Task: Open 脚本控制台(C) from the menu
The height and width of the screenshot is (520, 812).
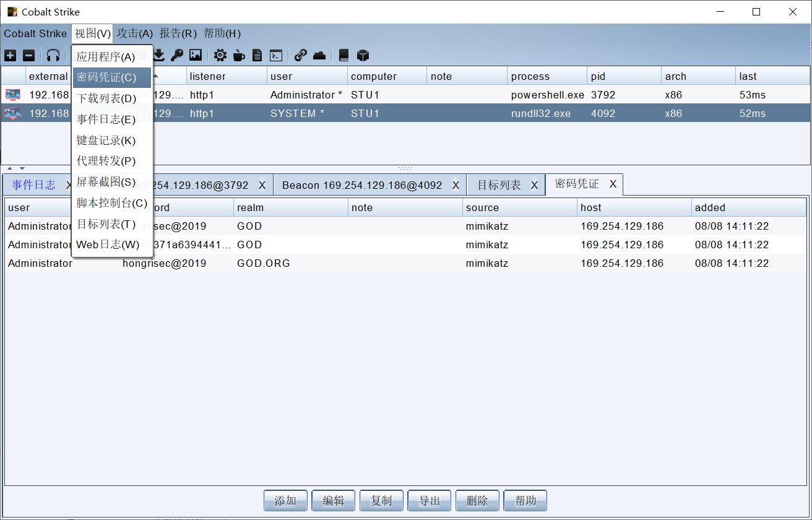Action: [x=112, y=203]
